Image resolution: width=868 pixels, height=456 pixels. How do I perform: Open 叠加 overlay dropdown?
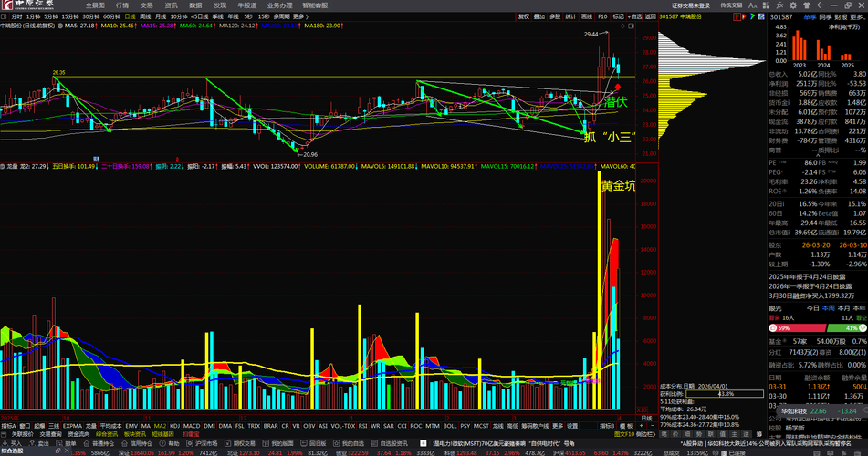pos(539,16)
